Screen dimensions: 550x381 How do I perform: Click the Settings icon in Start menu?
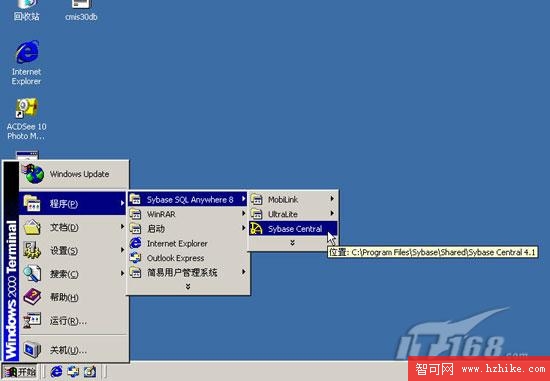(32, 250)
